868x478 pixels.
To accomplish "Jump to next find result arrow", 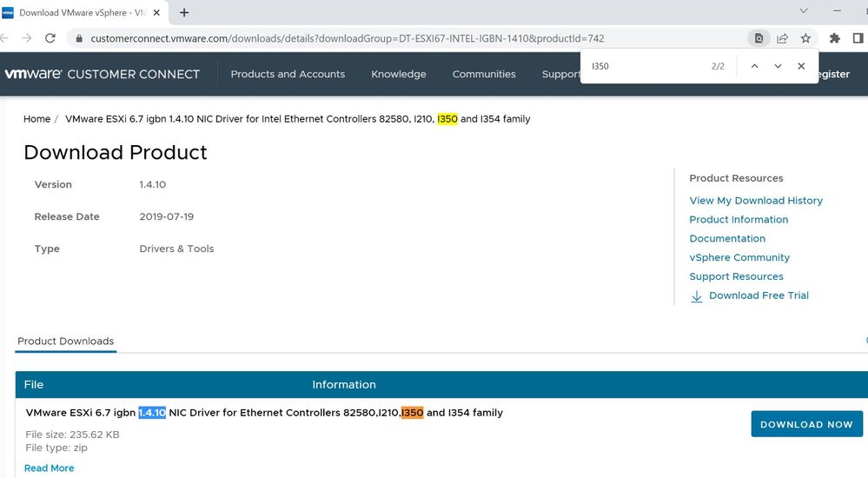I will [x=778, y=66].
